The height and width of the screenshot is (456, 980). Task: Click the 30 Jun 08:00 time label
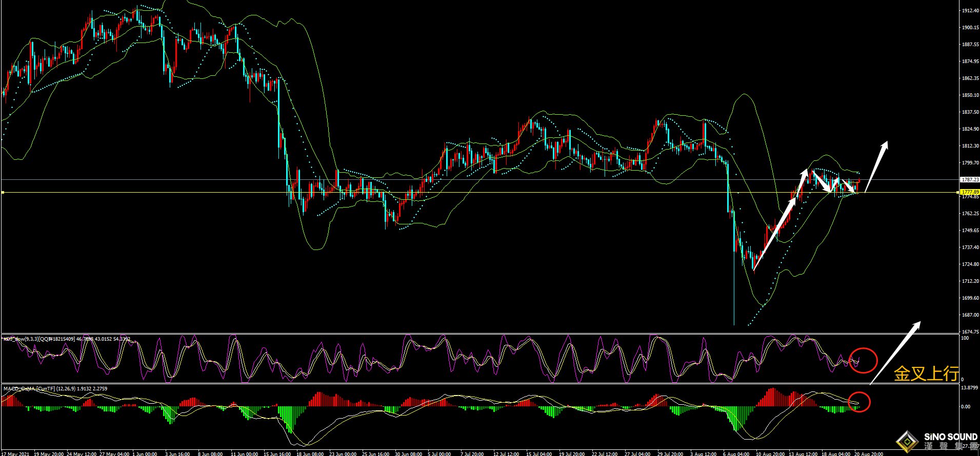tap(408, 453)
